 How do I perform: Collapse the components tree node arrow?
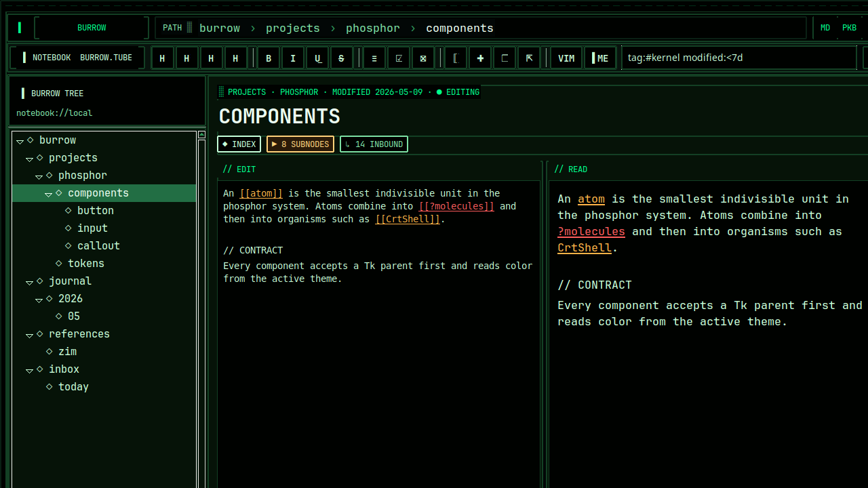pos(49,194)
